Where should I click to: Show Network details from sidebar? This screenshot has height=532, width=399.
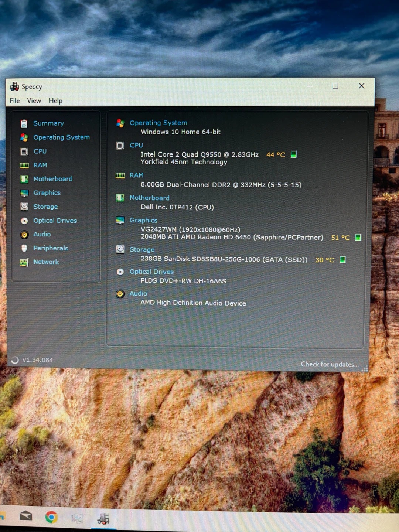click(46, 262)
